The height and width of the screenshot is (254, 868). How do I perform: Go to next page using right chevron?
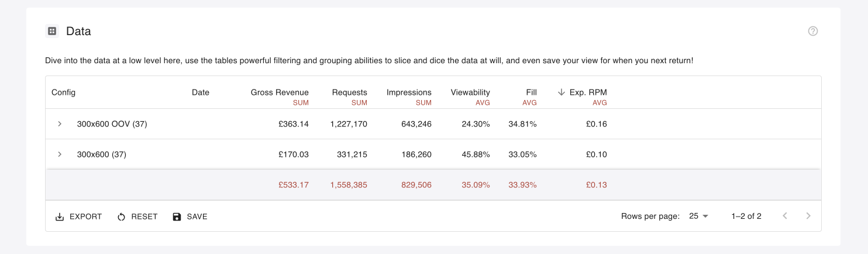point(808,216)
